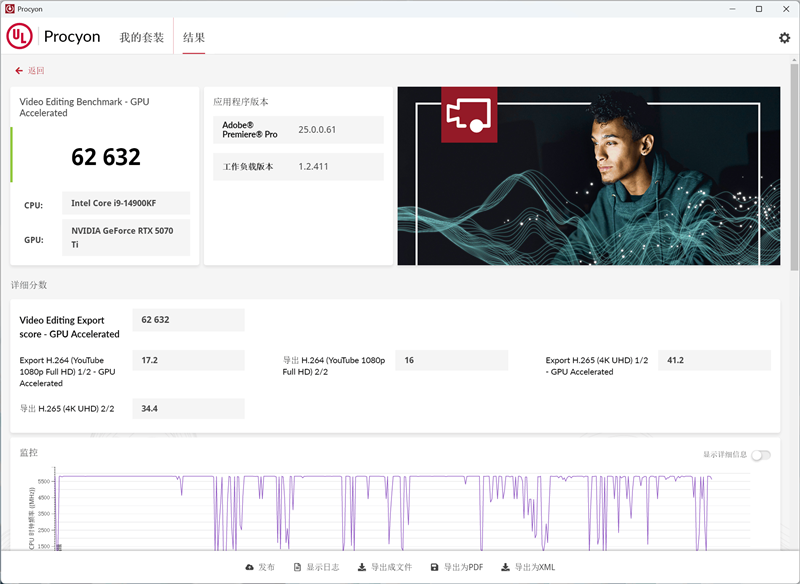Click the UL Procyon logo
The width and height of the screenshot is (800, 584).
click(54, 37)
